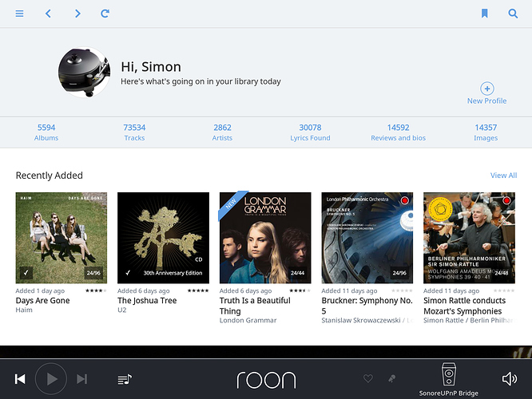
Task: Favorite track with the heart icon
Action: click(x=368, y=378)
